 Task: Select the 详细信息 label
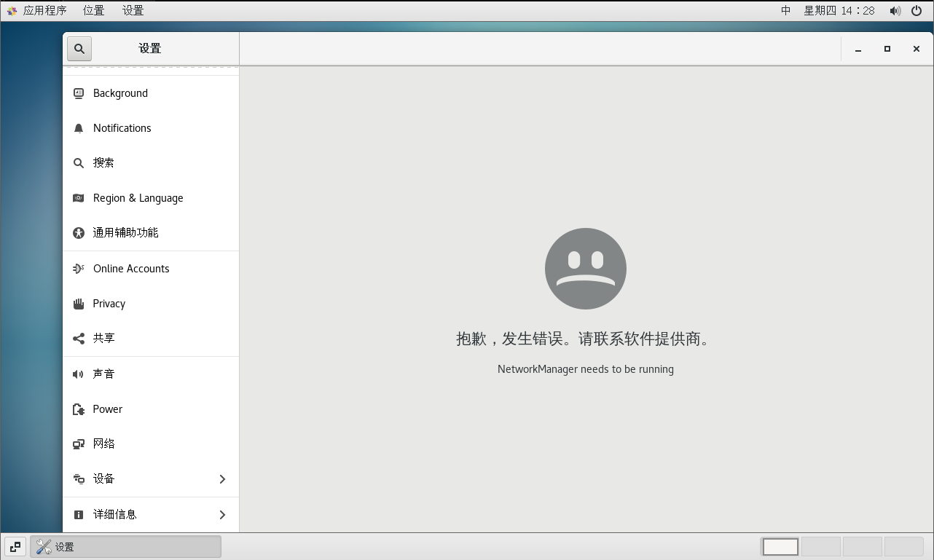pos(114,514)
